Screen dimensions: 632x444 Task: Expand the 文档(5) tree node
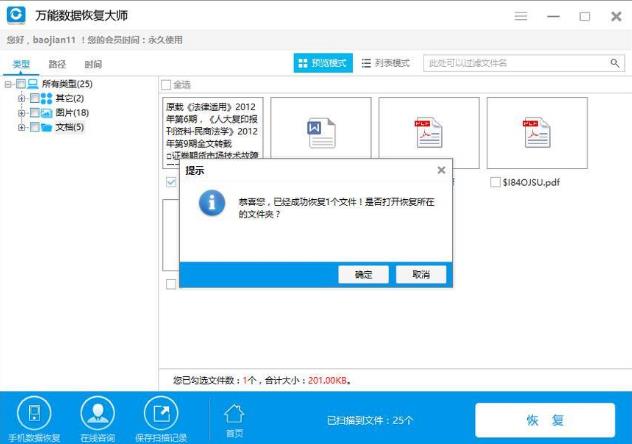(x=21, y=127)
